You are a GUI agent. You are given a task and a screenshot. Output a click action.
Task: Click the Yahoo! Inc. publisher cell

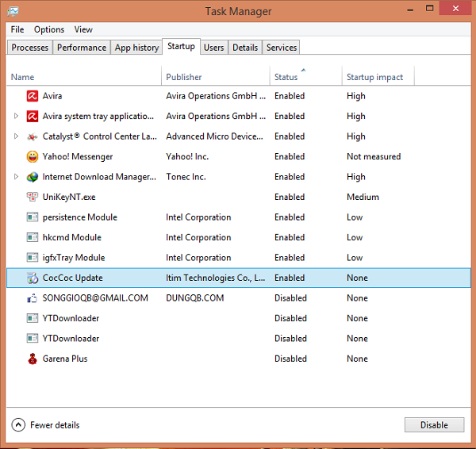point(187,156)
